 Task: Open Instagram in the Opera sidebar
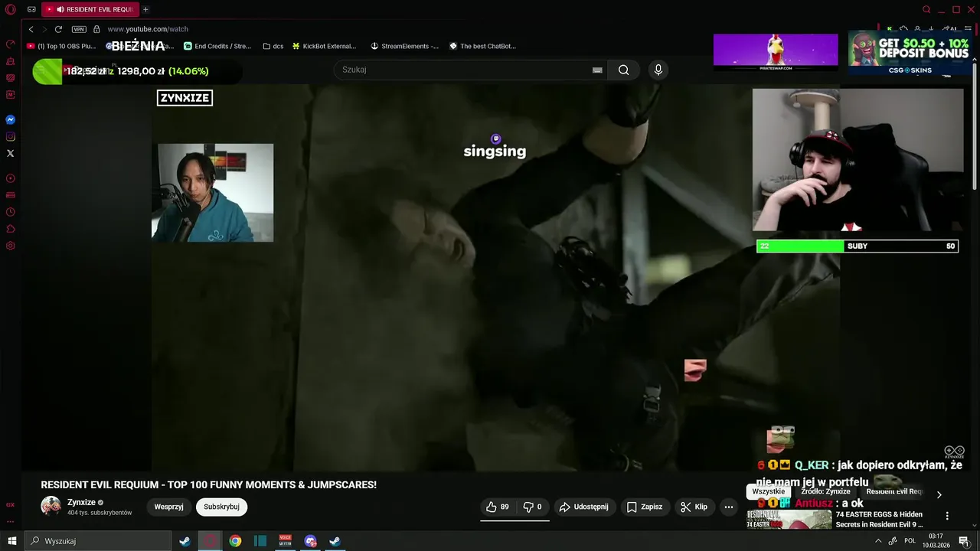11,137
